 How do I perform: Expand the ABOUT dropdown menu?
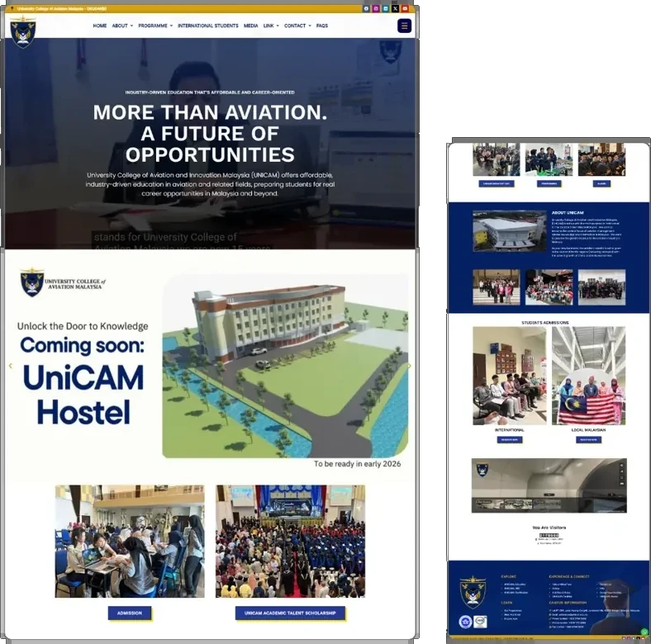pos(122,26)
